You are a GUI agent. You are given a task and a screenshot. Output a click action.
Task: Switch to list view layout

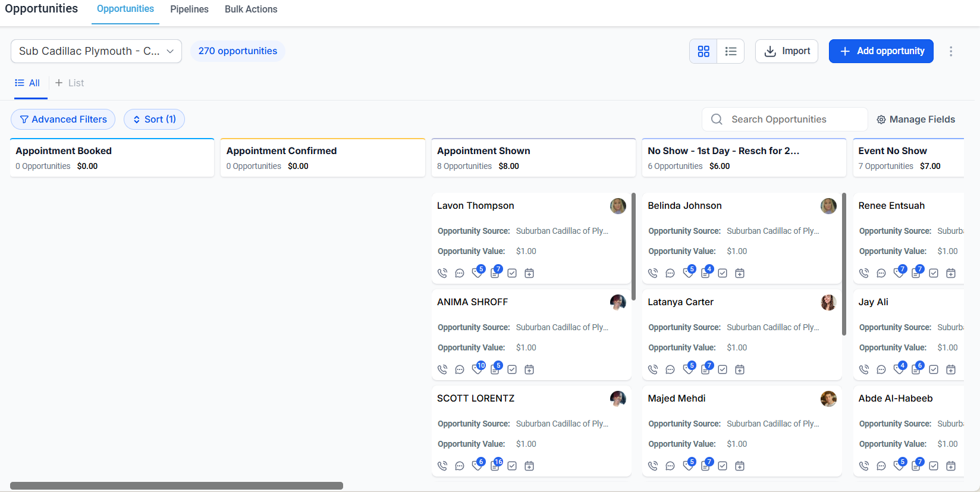[731, 51]
